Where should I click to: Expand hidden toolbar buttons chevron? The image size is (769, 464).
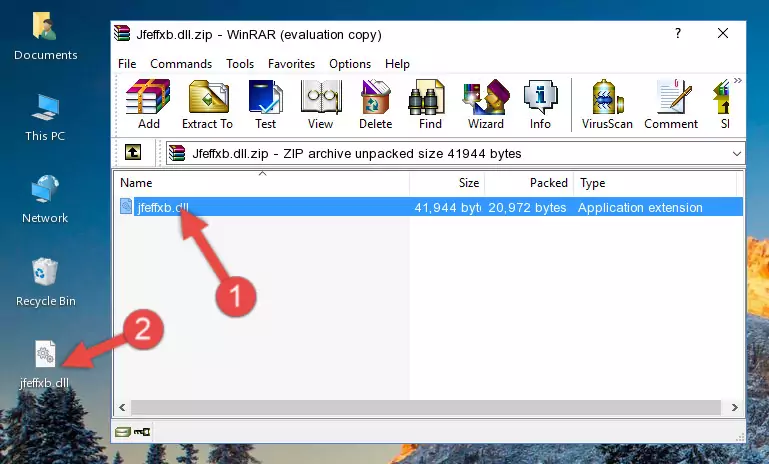coord(738,80)
